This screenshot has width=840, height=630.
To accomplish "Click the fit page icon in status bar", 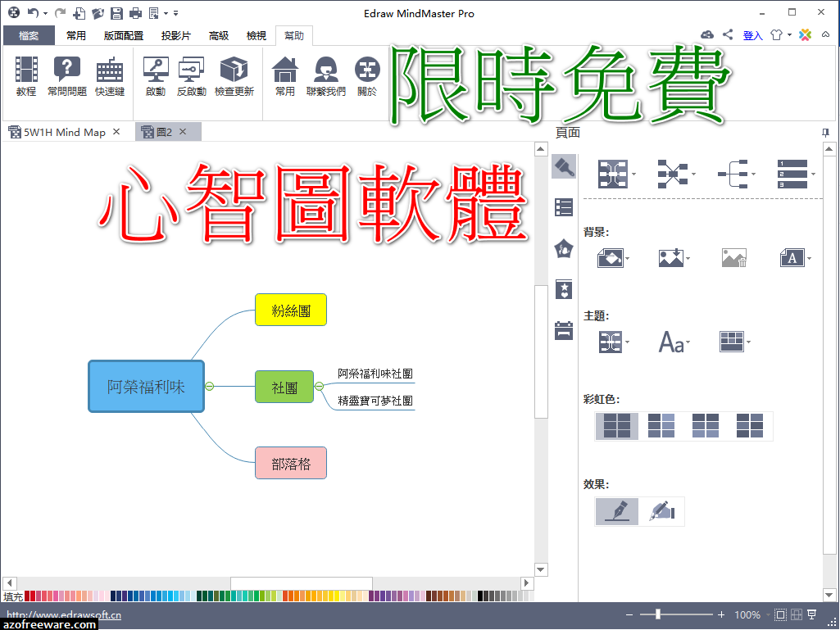I will pos(780,615).
